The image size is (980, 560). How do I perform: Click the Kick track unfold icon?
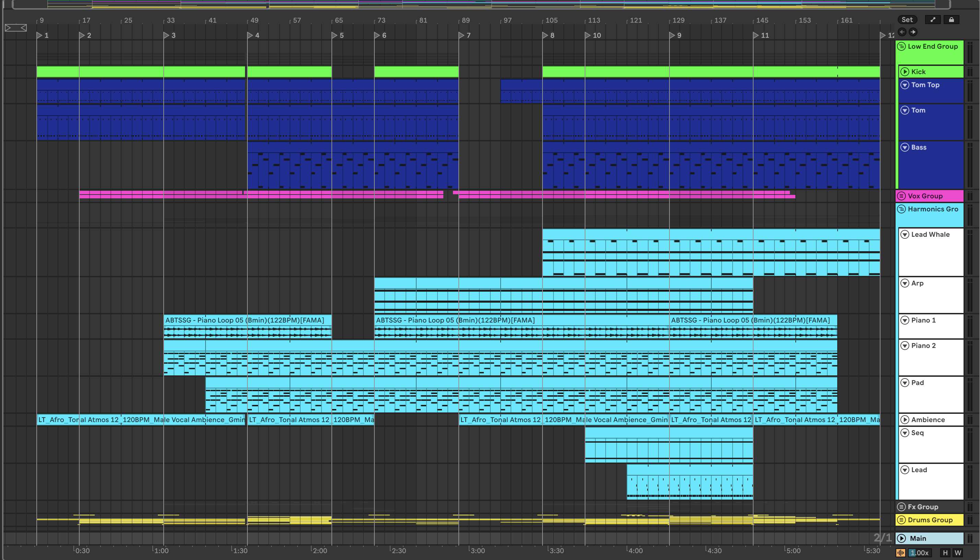pyautogui.click(x=905, y=71)
